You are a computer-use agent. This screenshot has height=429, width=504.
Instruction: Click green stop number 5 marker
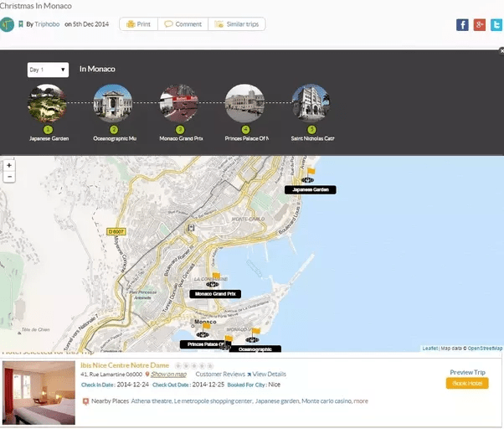coord(311,130)
